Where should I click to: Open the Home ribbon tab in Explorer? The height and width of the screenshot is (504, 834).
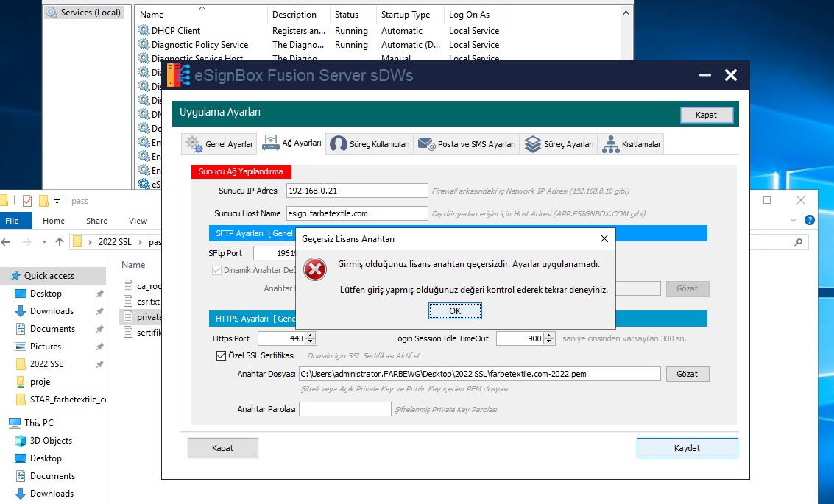[54, 221]
